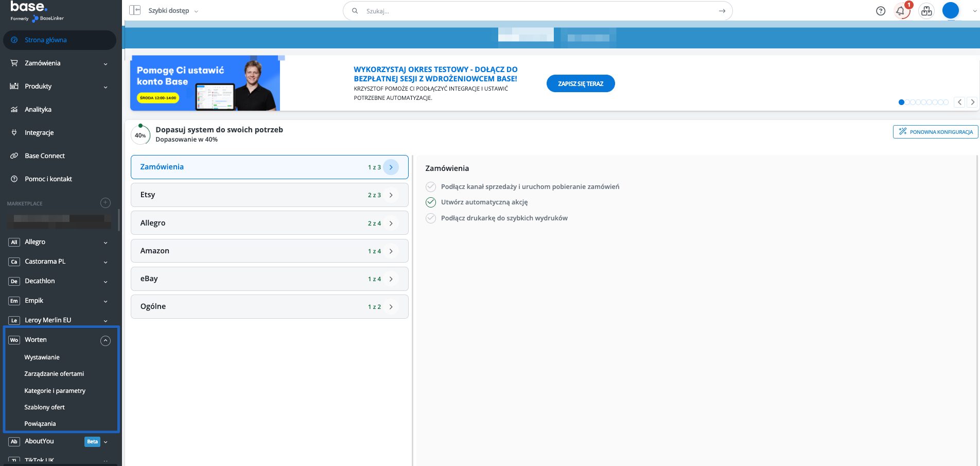This screenshot has width=980, height=466.
Task: Click the sidebar collapse panel icon
Action: pyautogui.click(x=135, y=10)
